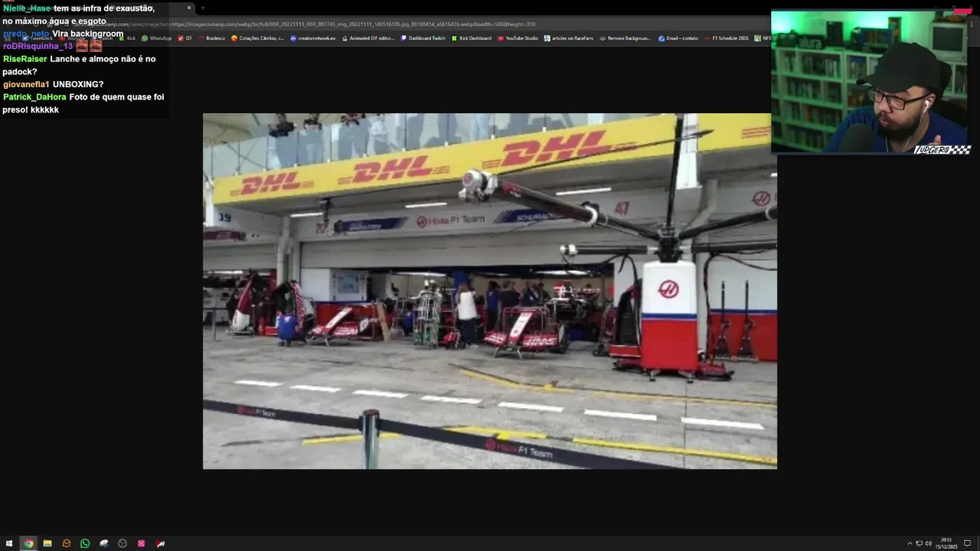Launch WhatsApp from the taskbar
Screen dimensions: 980x551
coord(85,543)
